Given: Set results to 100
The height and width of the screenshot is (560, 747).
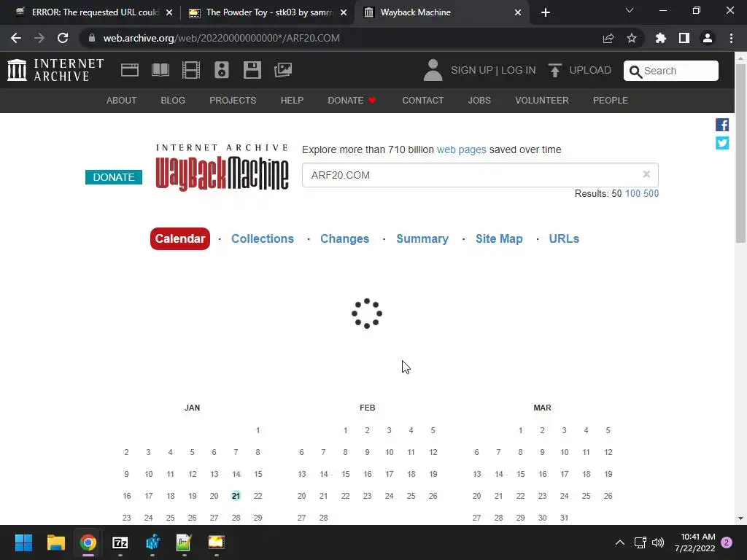Looking at the screenshot, I should (632, 193).
